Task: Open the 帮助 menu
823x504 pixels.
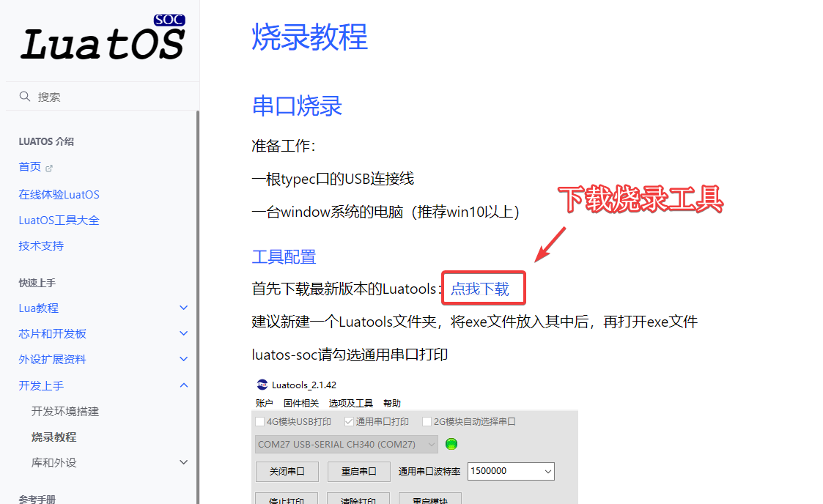Action: tap(391, 402)
